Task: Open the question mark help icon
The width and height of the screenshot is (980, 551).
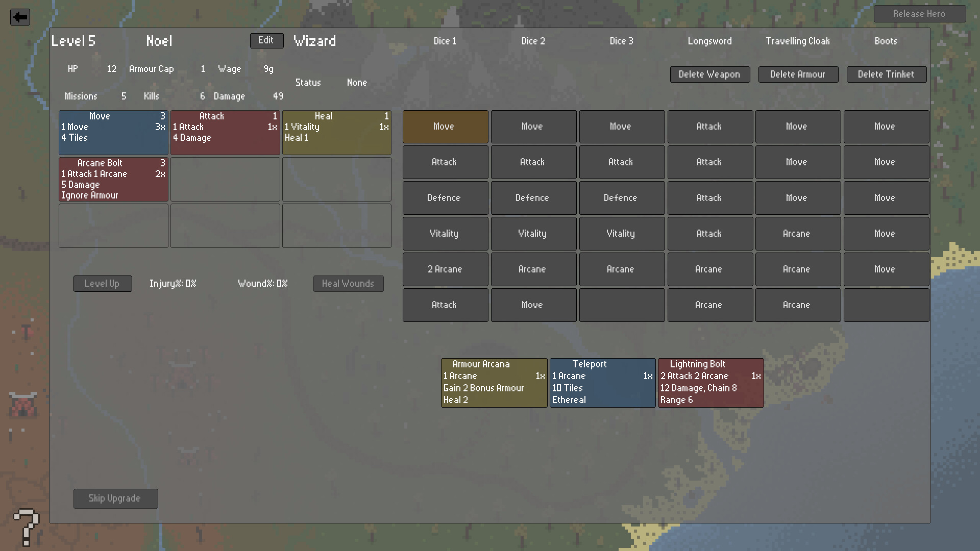Action: tap(26, 527)
